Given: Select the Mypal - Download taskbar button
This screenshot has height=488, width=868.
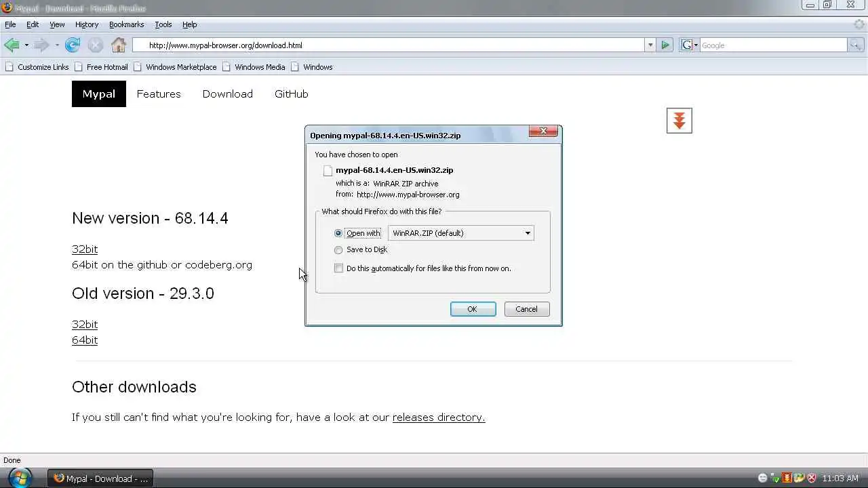Looking at the screenshot, I should (x=100, y=479).
